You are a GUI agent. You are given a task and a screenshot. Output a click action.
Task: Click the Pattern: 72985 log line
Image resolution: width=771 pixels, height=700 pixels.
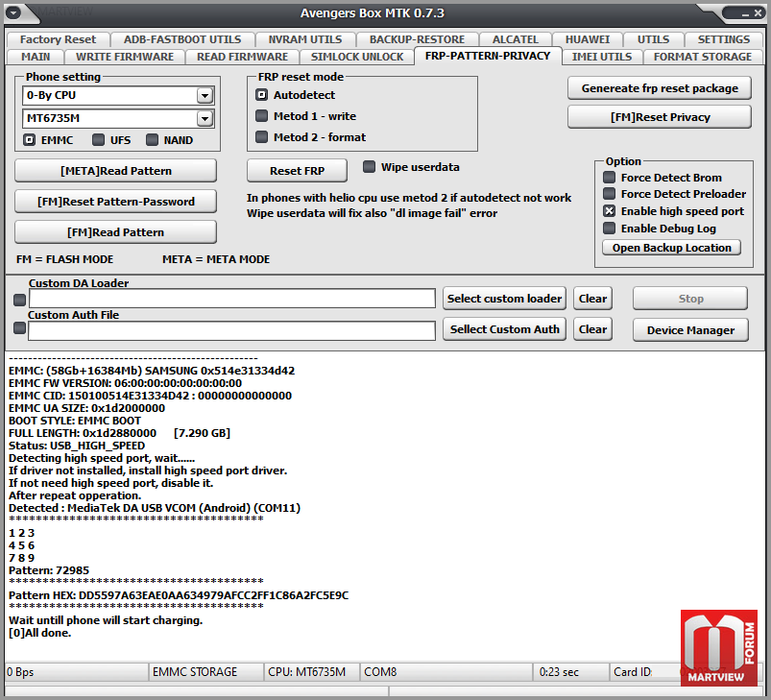(49, 570)
